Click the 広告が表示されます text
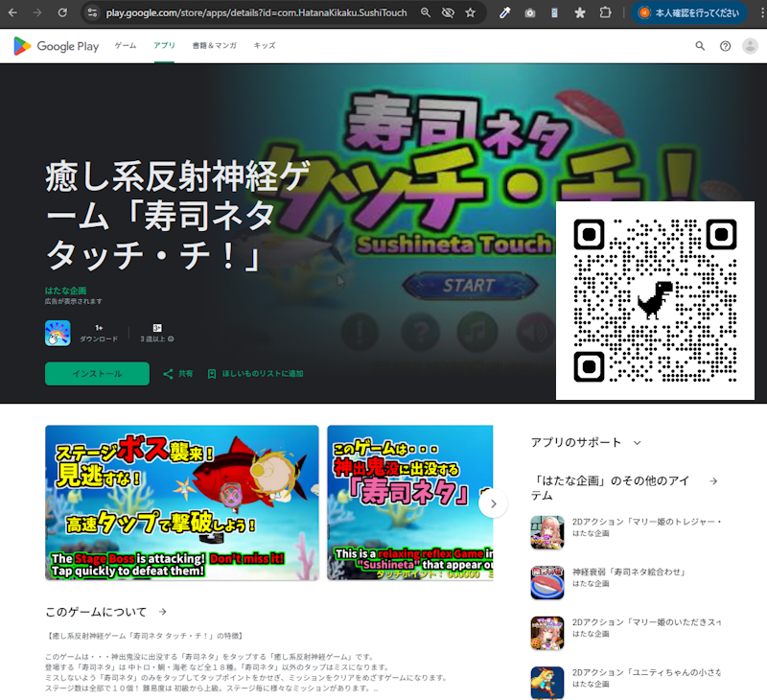This screenshot has height=700, width=767. (x=74, y=301)
